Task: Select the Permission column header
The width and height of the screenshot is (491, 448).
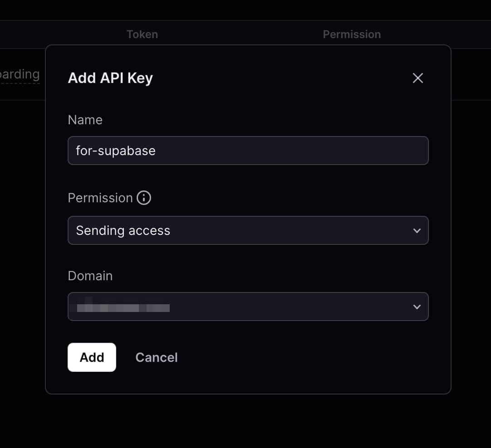Action: click(x=352, y=34)
